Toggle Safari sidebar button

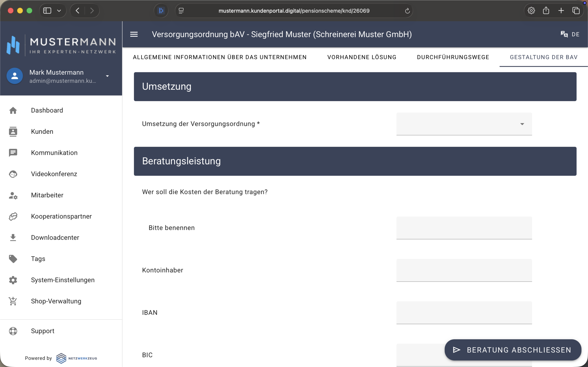coord(47,11)
